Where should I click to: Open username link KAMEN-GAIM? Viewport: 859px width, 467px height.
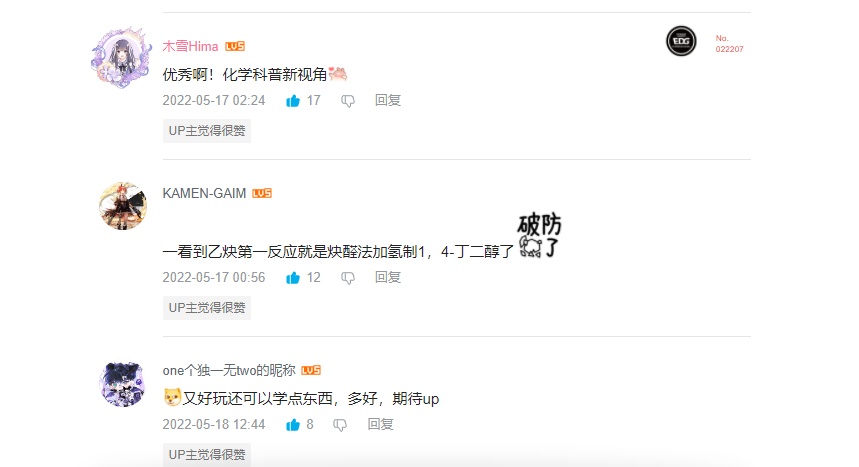tap(204, 193)
